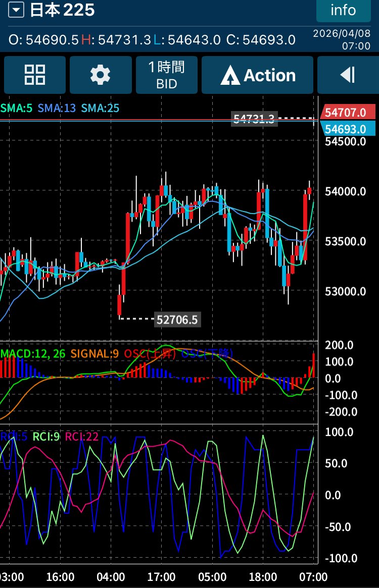The height and width of the screenshot is (588, 379).
Task: Open the instrument dropdown arrow beside 日本225
Action: (16, 10)
